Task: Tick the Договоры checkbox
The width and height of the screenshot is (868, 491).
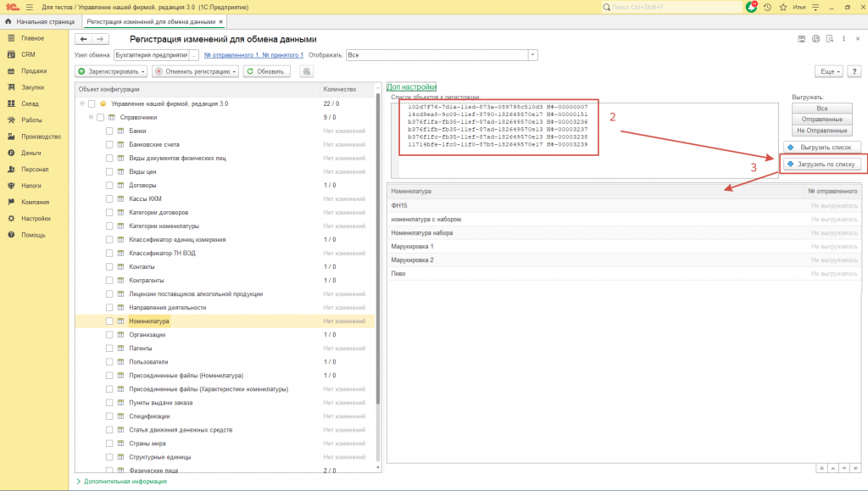Action: 109,186
